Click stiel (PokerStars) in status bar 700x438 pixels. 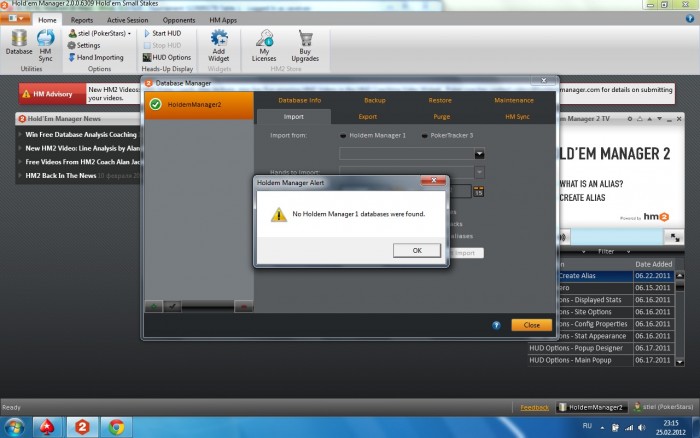click(663, 407)
